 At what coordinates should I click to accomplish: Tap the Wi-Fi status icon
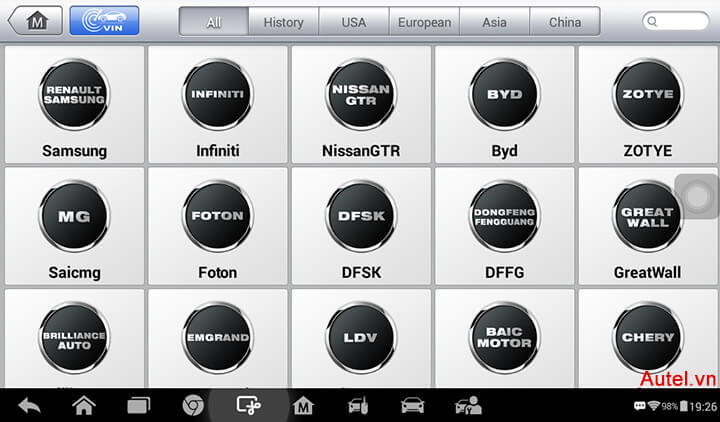653,406
